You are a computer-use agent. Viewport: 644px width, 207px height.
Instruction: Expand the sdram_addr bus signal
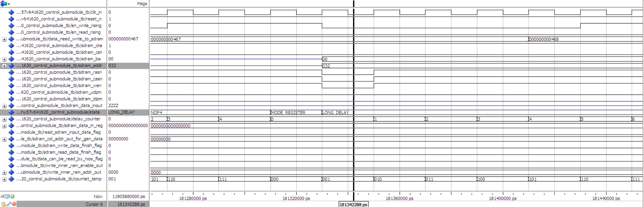pos(4,66)
